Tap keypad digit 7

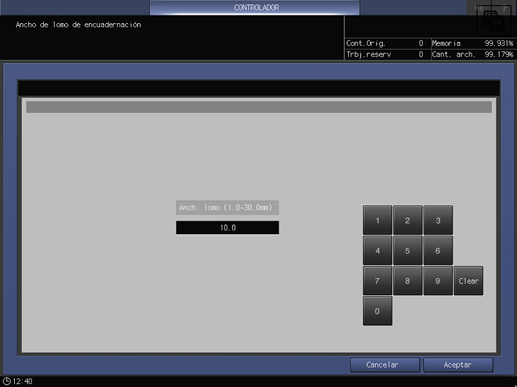click(x=377, y=281)
